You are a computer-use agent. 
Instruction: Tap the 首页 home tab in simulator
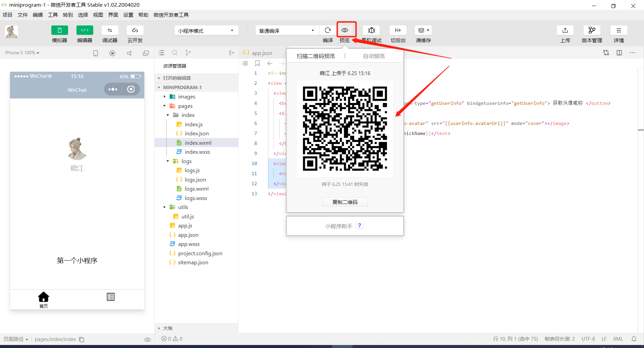tap(44, 300)
